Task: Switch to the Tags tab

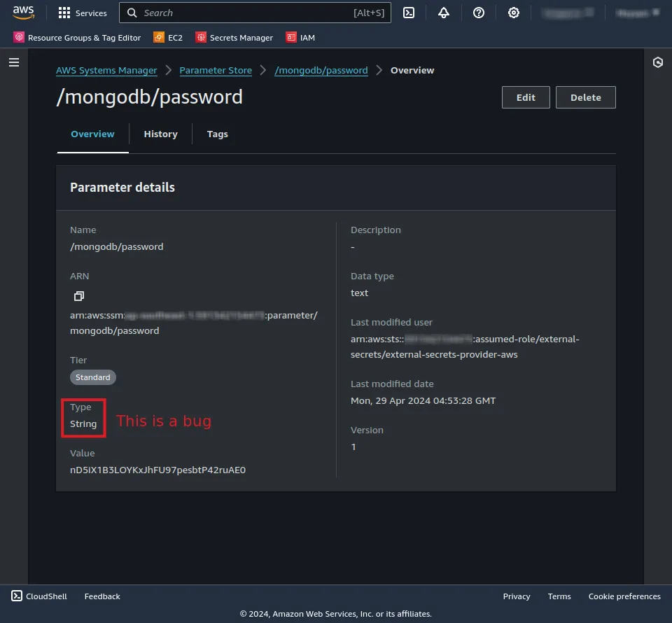Action: click(217, 134)
